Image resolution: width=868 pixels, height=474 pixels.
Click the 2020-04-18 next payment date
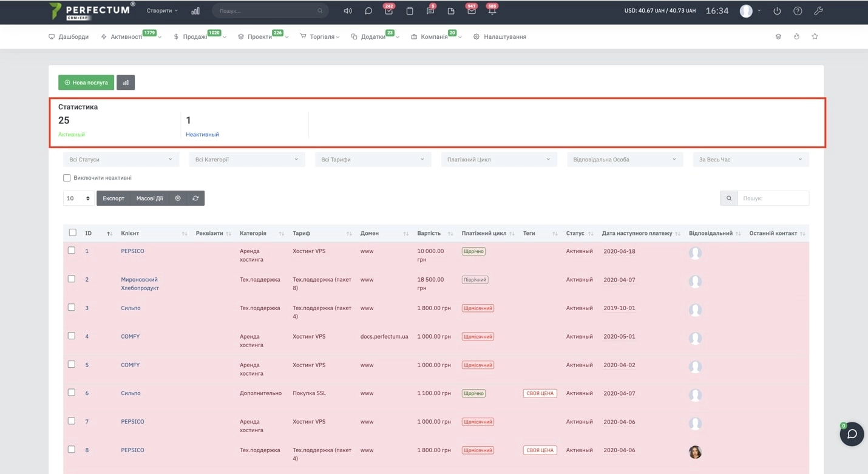619,251
